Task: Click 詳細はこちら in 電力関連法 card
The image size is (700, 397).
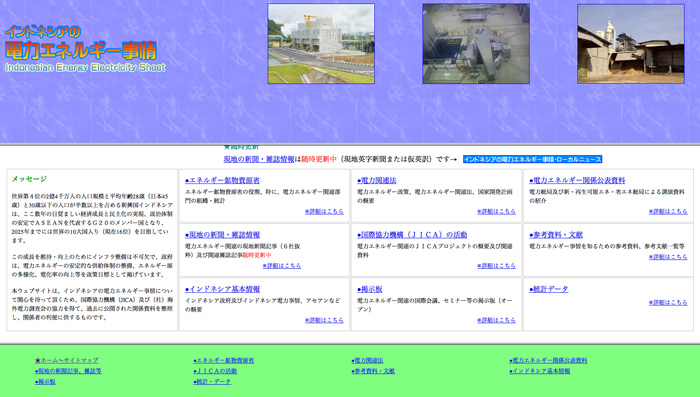Action: (x=496, y=211)
